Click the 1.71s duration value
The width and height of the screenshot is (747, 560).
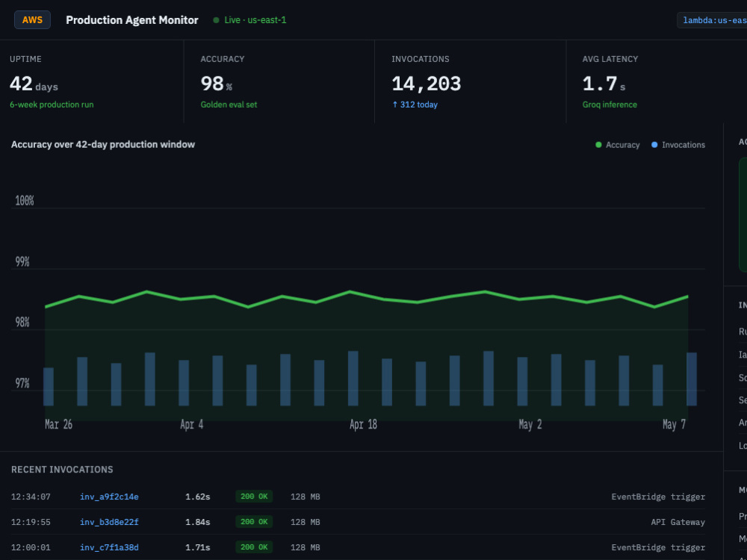pos(198,547)
